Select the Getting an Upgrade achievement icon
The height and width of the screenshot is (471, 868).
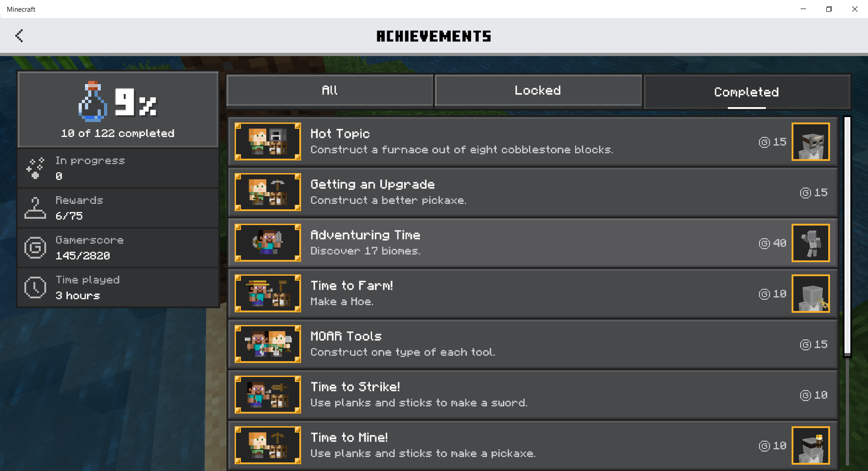pos(268,192)
